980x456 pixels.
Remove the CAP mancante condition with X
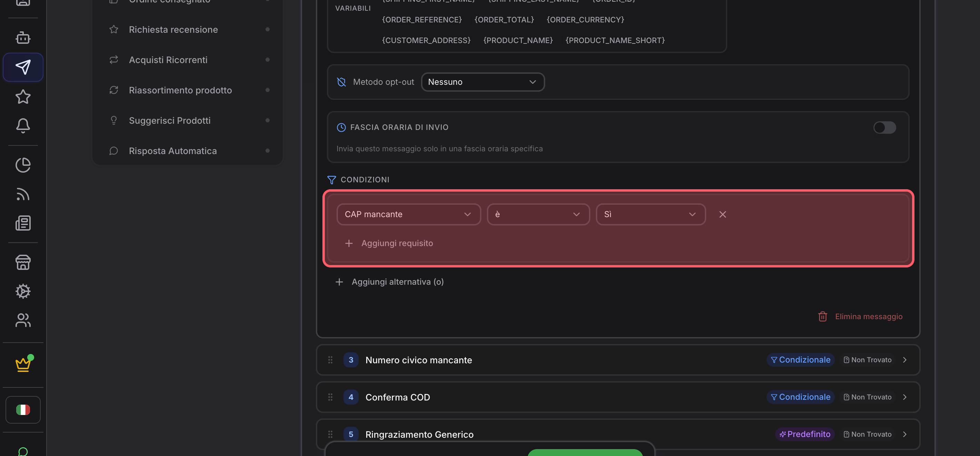[722, 214]
